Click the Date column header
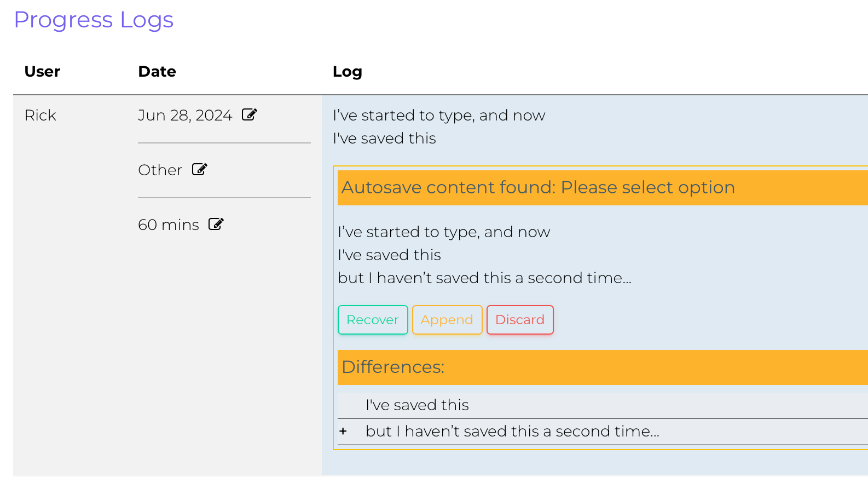Screen dimensions: 868x483 (x=157, y=72)
